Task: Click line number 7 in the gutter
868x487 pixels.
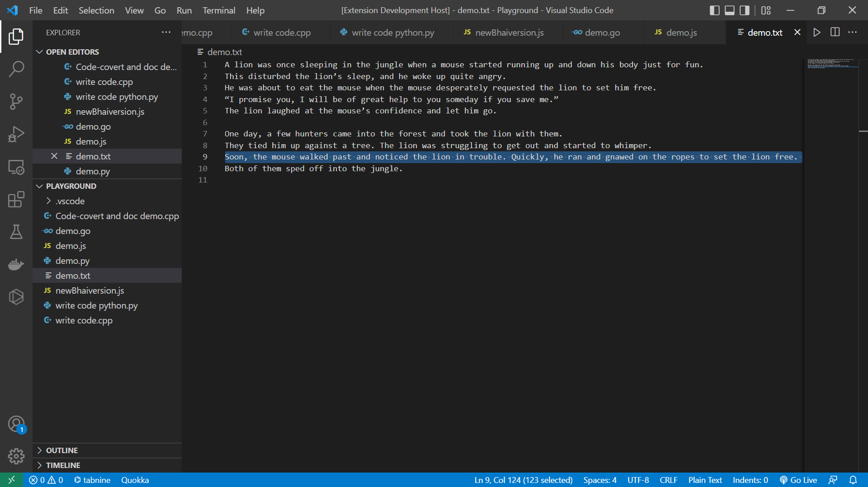Action: [x=205, y=134]
